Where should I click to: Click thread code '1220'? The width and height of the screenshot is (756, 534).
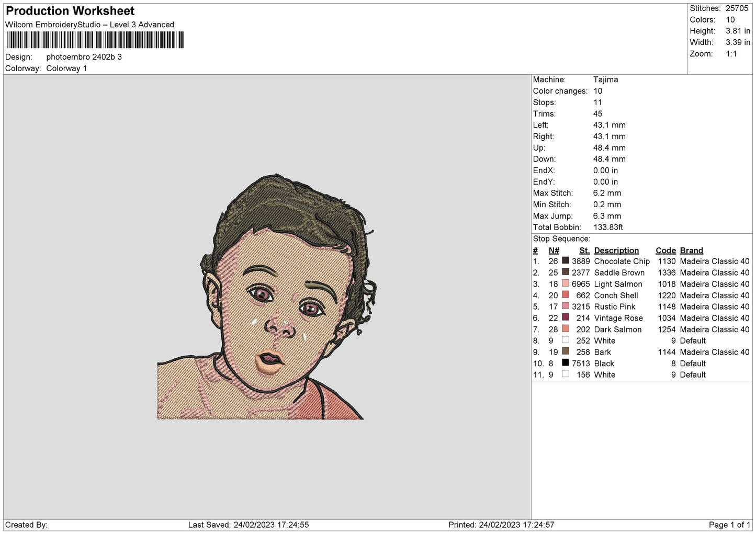pos(667,296)
